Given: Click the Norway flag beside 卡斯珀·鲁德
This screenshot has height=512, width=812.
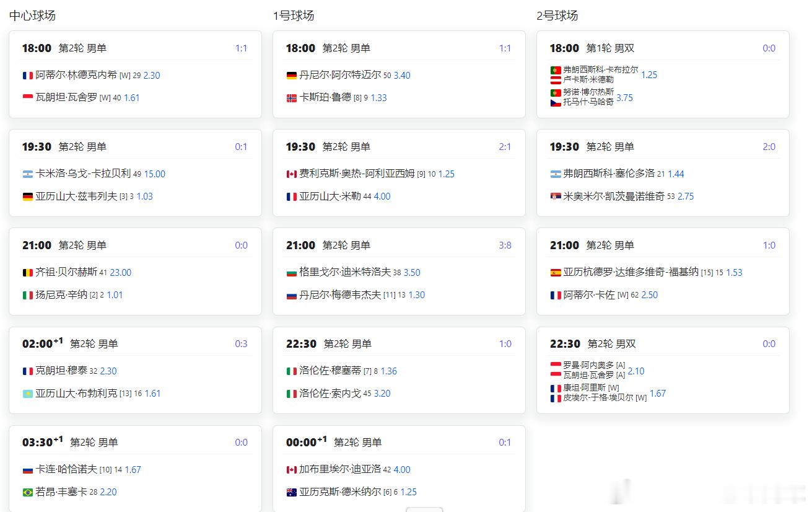Looking at the screenshot, I should click(292, 98).
